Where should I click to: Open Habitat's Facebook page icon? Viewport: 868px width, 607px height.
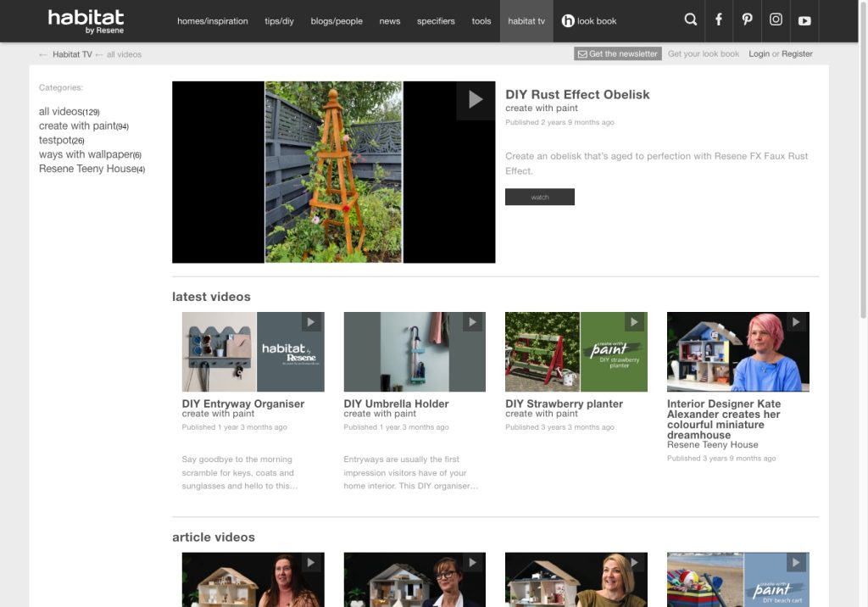click(x=719, y=20)
